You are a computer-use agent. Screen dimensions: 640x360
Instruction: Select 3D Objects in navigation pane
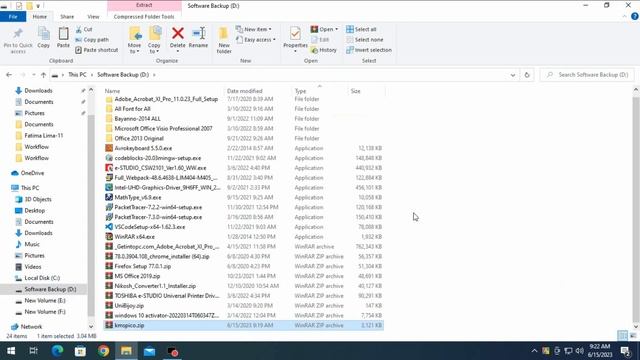(x=38, y=199)
